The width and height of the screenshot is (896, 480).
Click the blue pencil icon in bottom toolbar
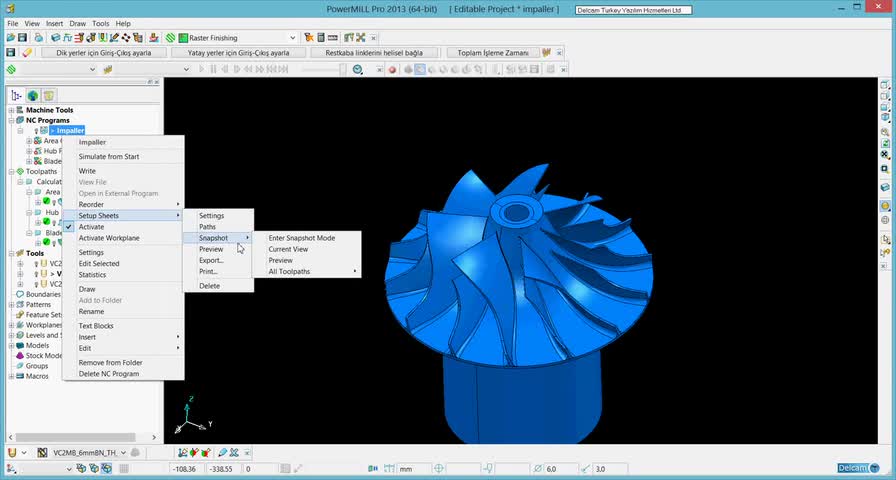tap(222, 453)
